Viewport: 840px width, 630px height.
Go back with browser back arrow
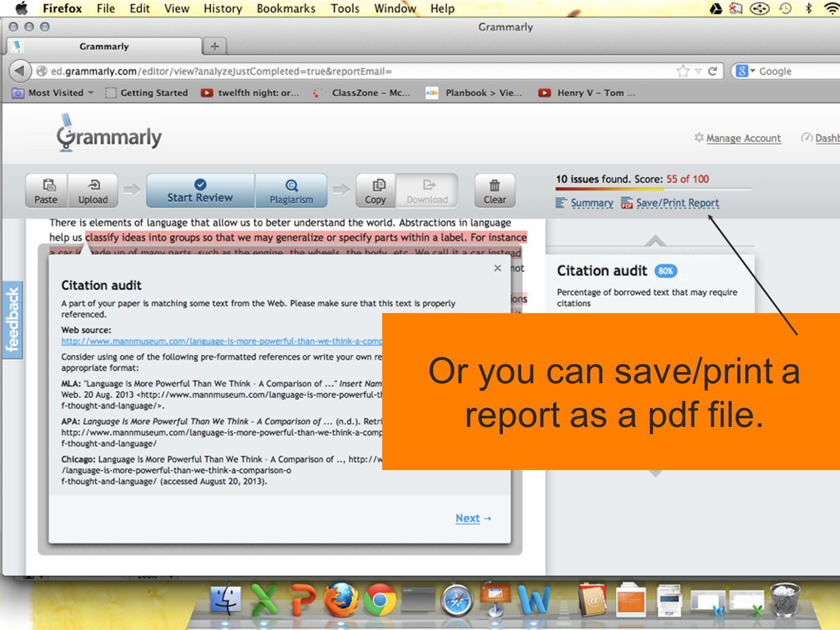(20, 71)
